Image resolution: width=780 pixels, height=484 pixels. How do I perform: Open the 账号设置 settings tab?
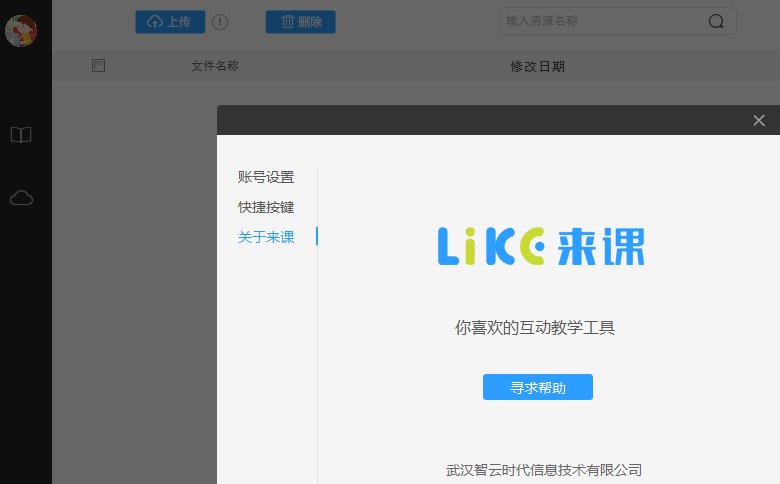coord(266,177)
